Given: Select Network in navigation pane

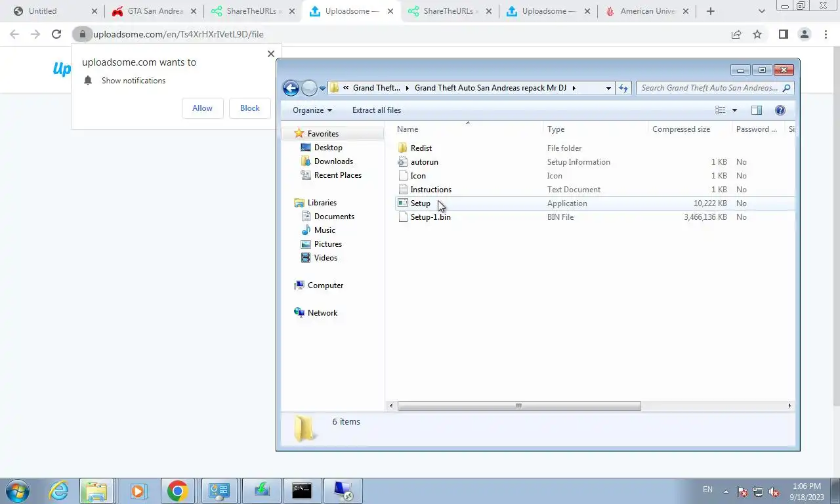Looking at the screenshot, I should click(322, 313).
